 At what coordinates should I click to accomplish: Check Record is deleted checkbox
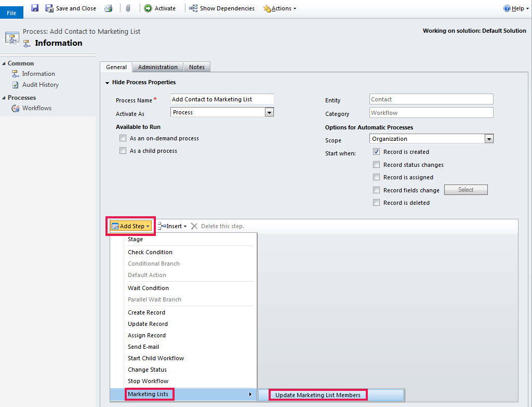coord(376,202)
